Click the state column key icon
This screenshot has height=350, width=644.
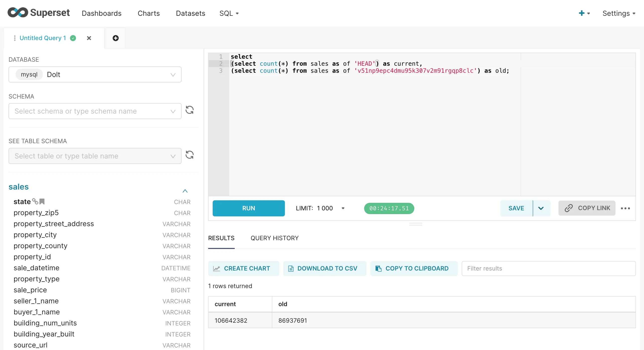(x=35, y=201)
